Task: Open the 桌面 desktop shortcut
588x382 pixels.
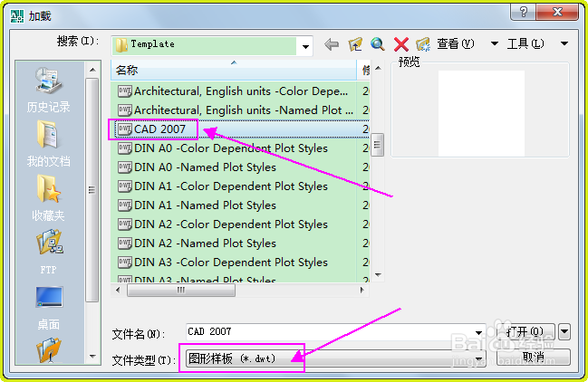Action: (48, 308)
